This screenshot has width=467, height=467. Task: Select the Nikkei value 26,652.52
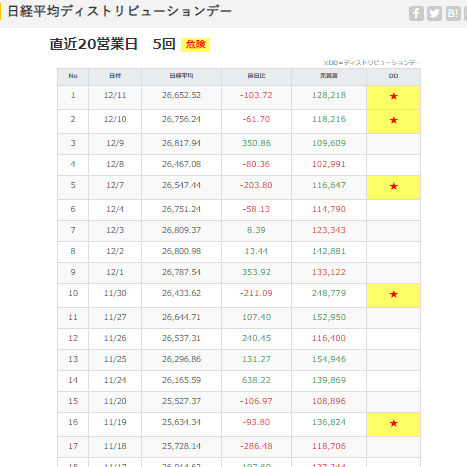point(181,95)
